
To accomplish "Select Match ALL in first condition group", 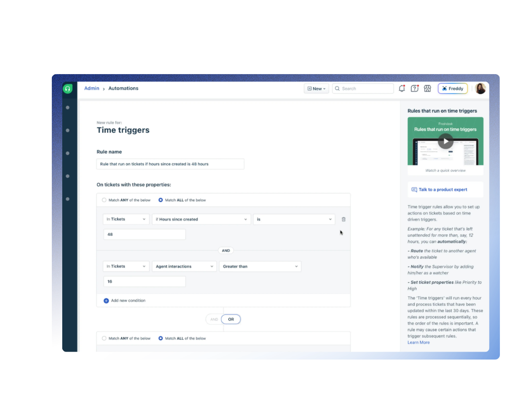I will 161,200.
